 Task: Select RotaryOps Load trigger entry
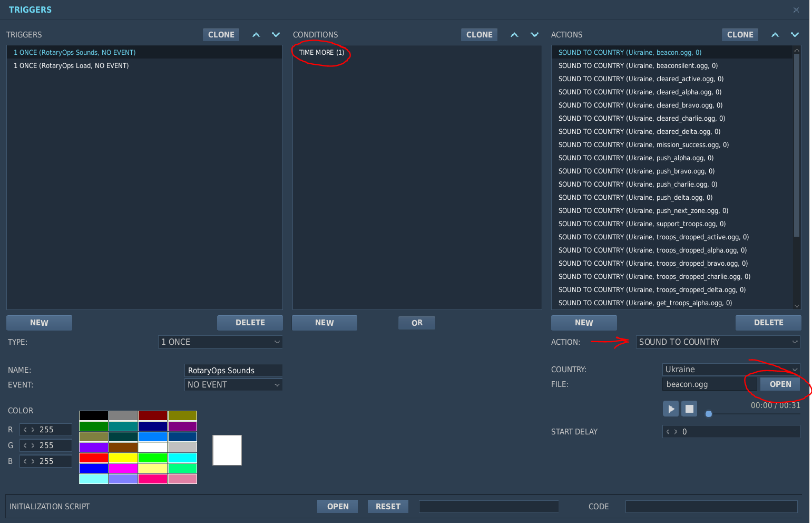71,66
